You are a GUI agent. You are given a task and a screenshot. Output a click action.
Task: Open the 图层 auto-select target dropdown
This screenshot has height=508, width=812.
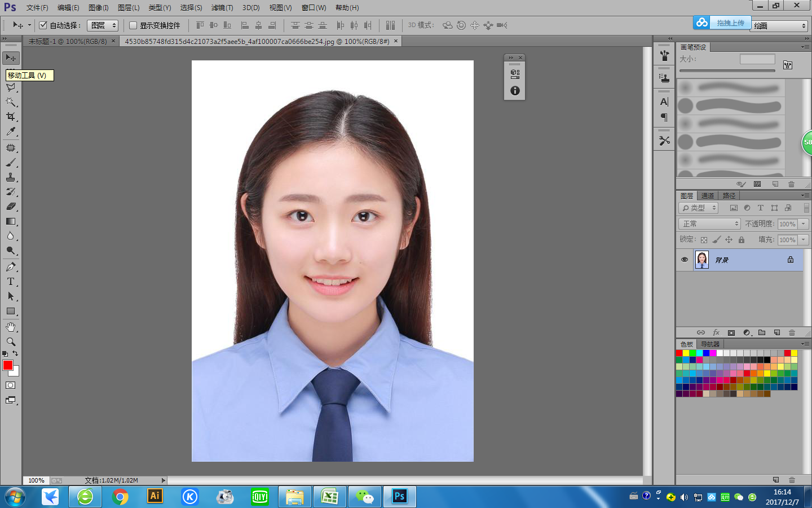(103, 25)
